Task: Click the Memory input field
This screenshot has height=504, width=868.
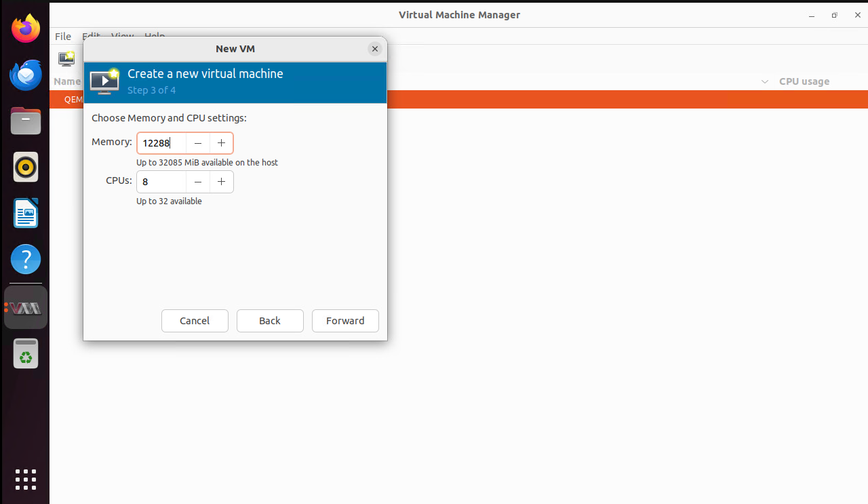Action: [x=161, y=143]
